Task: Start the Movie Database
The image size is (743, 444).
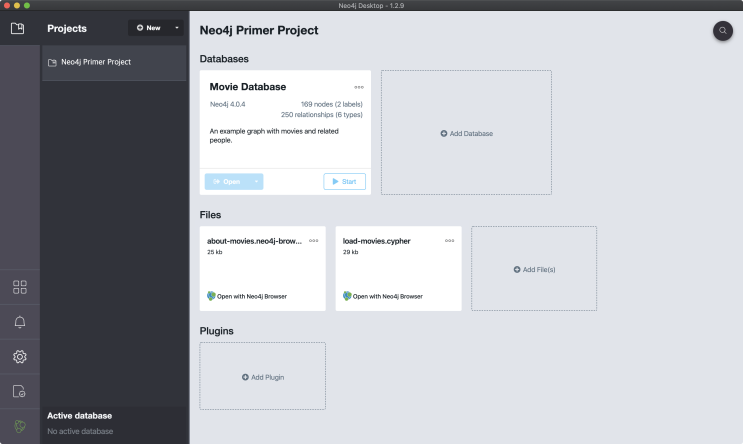Action: point(345,182)
